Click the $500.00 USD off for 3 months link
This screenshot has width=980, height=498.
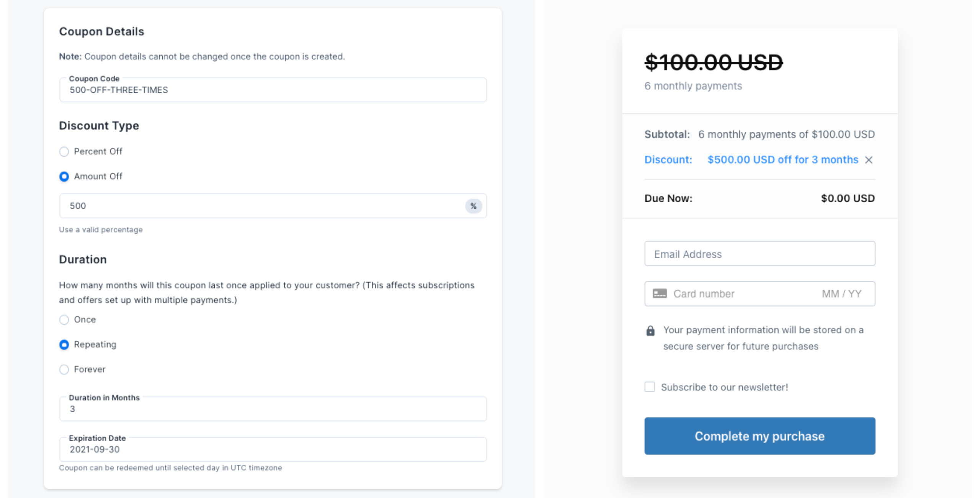point(782,160)
